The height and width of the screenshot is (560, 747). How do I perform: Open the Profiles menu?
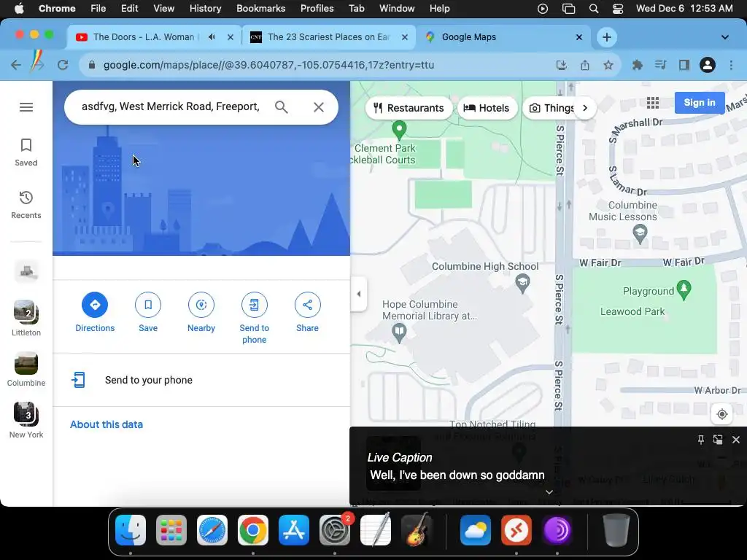click(x=317, y=9)
